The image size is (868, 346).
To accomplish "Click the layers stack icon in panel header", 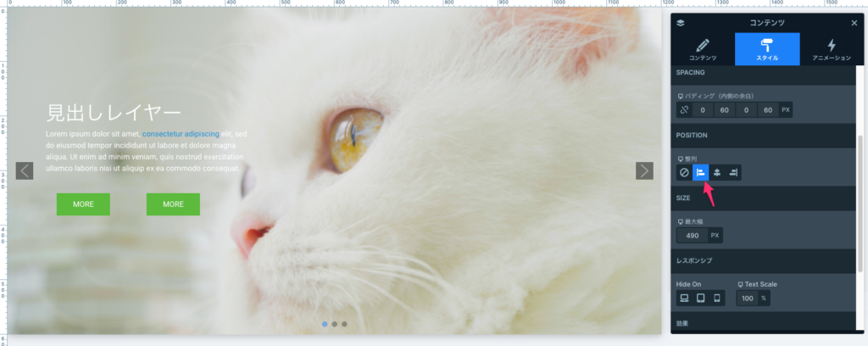I will tap(681, 23).
